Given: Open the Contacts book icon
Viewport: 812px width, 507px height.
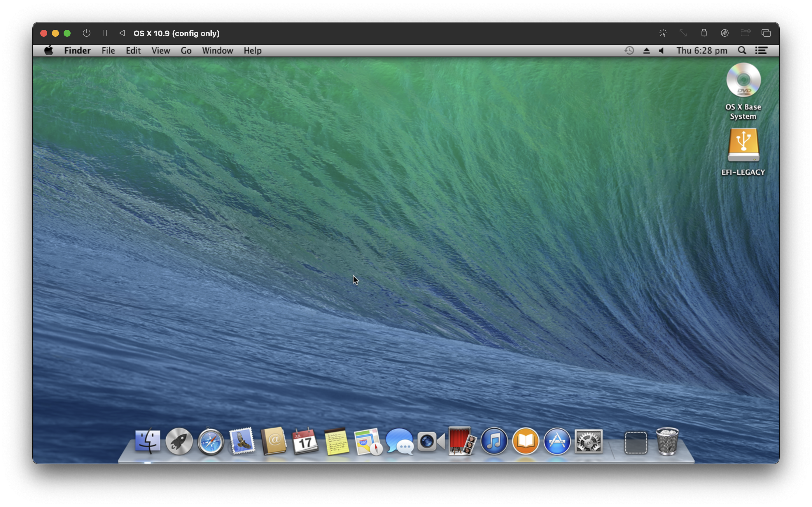Looking at the screenshot, I should (x=274, y=441).
